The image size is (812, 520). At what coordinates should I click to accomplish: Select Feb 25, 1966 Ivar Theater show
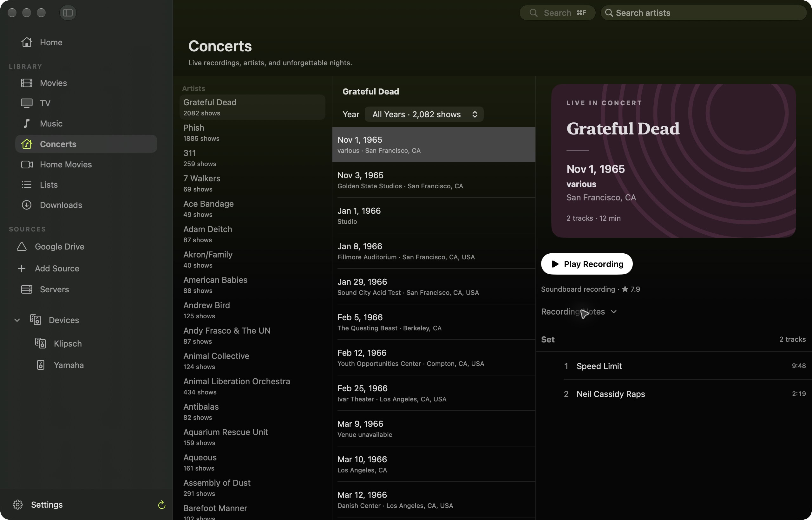click(x=434, y=393)
